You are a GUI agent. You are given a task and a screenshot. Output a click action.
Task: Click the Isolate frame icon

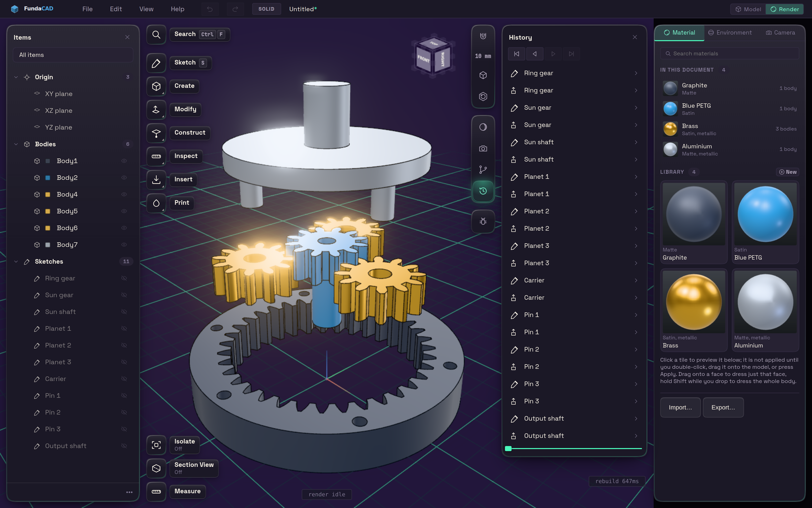point(156,445)
